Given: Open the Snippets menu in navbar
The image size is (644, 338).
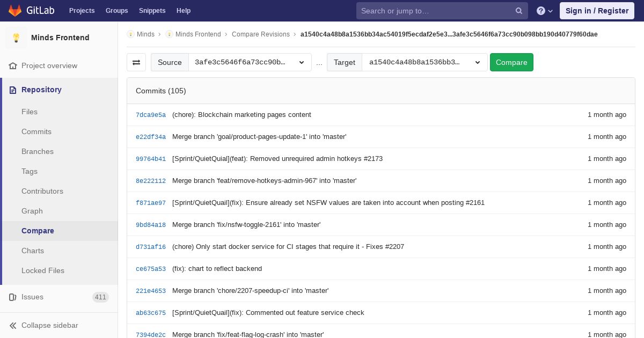Looking at the screenshot, I should [x=152, y=11].
